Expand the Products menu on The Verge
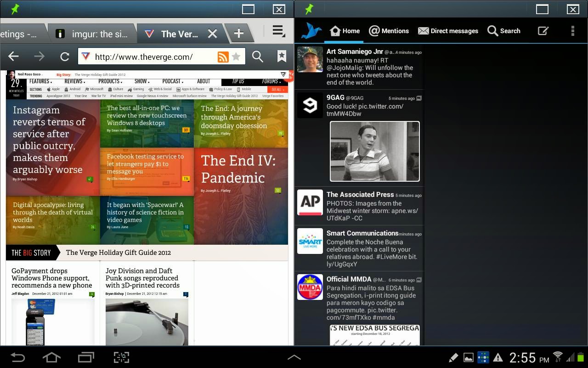Viewport: 588px width, 368px height. 111,81
